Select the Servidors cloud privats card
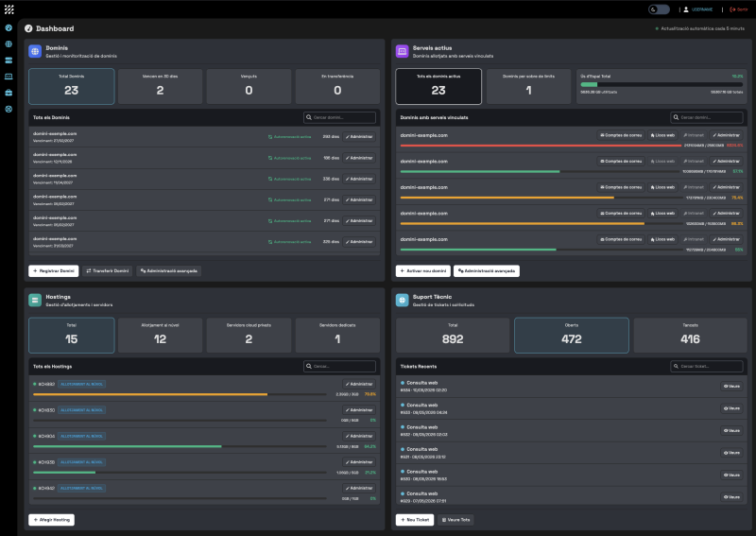The height and width of the screenshot is (536, 756). 249,336
